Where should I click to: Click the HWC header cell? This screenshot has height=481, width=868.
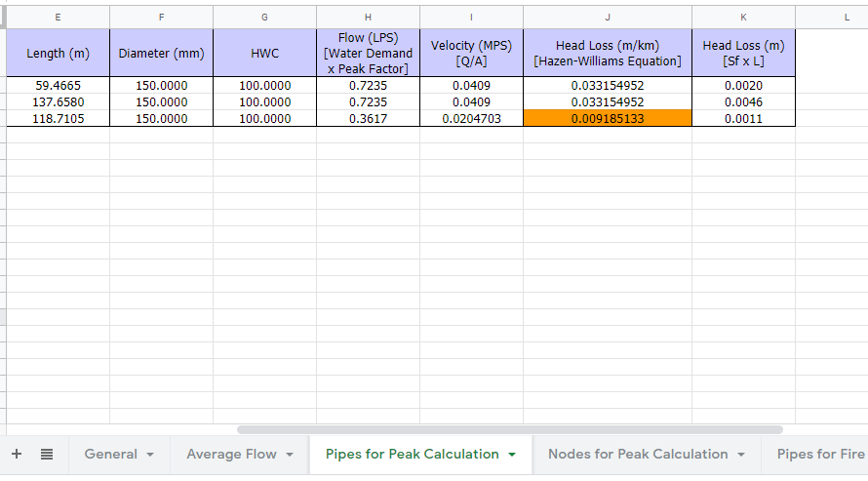[264, 53]
